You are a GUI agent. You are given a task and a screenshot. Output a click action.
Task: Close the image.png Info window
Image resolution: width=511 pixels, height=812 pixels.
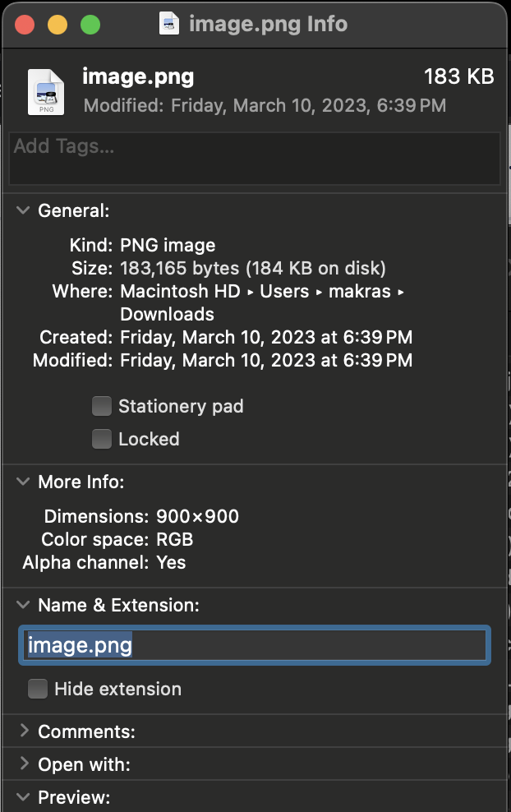click(x=25, y=25)
